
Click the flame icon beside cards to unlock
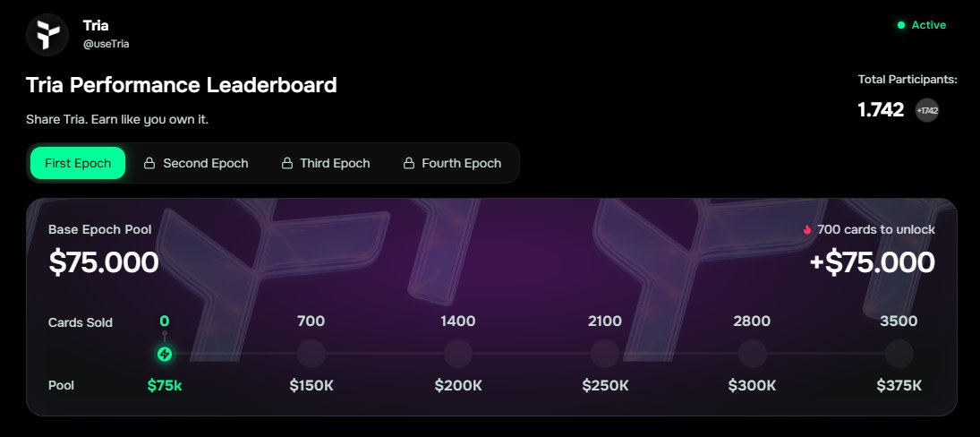807,230
